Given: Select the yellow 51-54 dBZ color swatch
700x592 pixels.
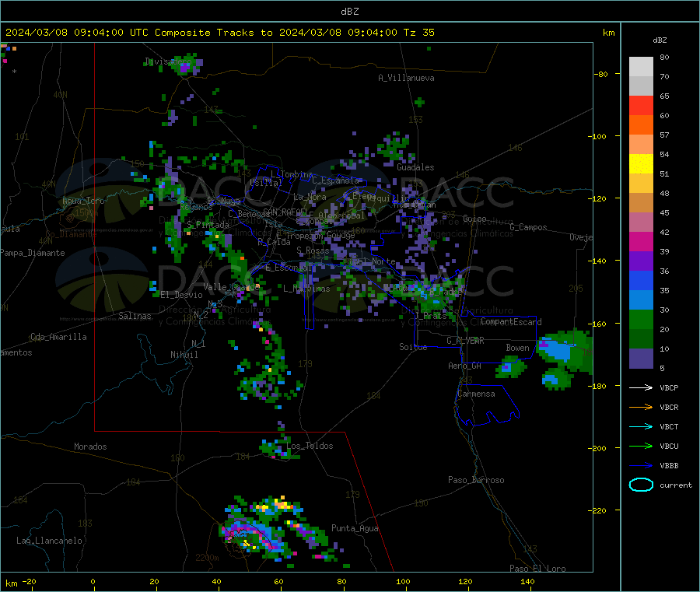Looking at the screenshot, I should [641, 164].
